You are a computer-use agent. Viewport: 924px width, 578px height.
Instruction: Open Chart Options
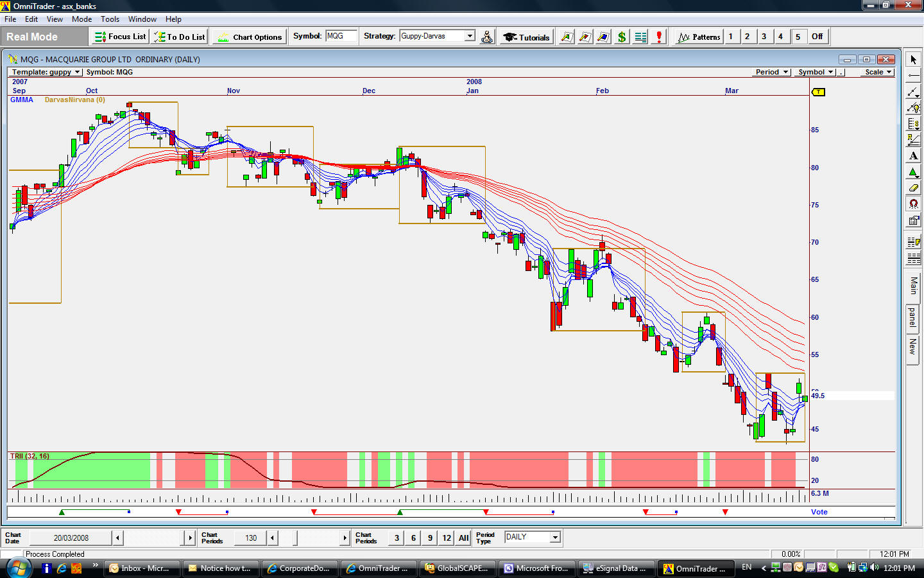pos(250,37)
